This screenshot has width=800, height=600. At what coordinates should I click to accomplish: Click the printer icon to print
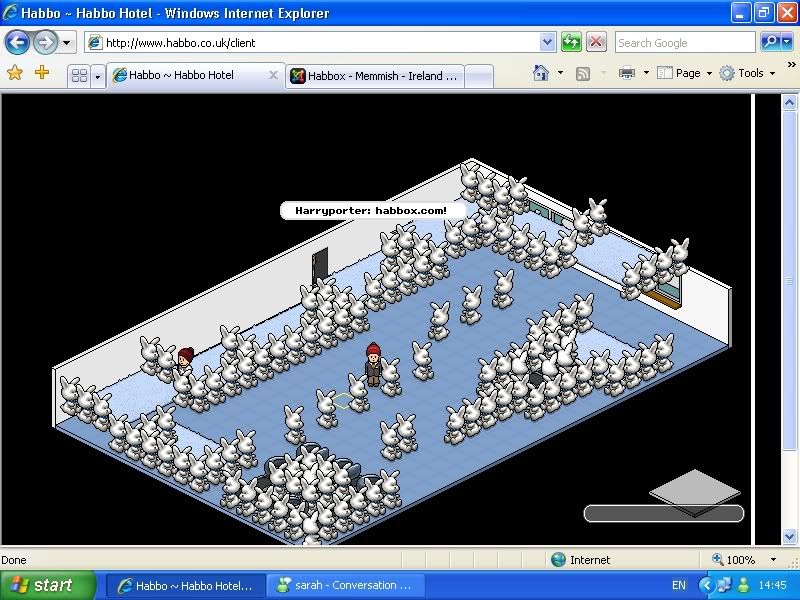point(627,73)
